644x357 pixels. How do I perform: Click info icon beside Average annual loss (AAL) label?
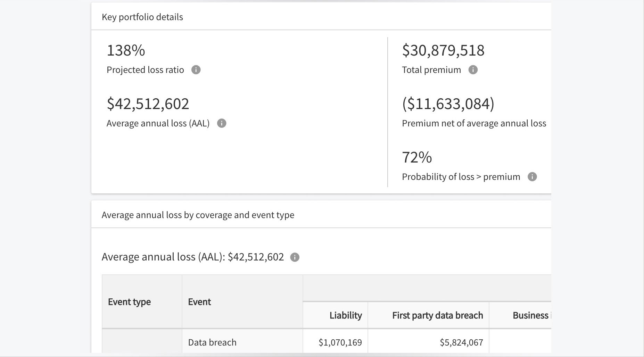(222, 123)
